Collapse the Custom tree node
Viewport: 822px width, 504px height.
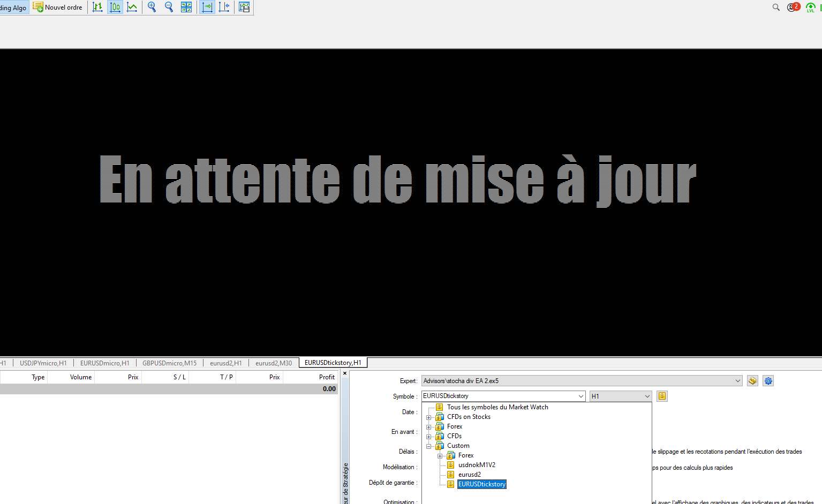point(428,446)
